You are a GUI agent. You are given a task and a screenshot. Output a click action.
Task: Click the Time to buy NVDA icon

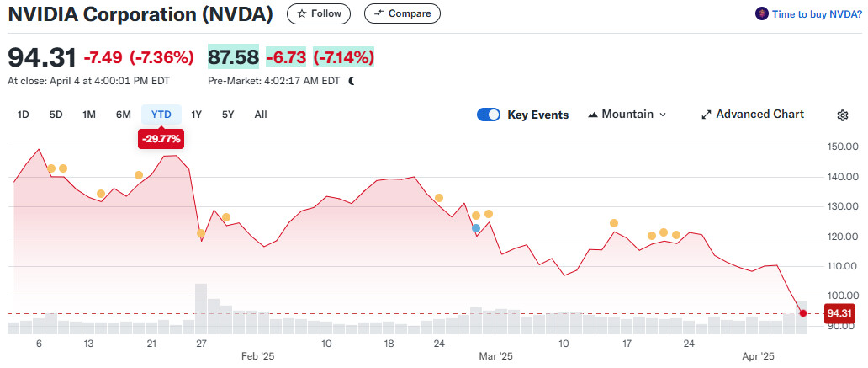coord(761,13)
